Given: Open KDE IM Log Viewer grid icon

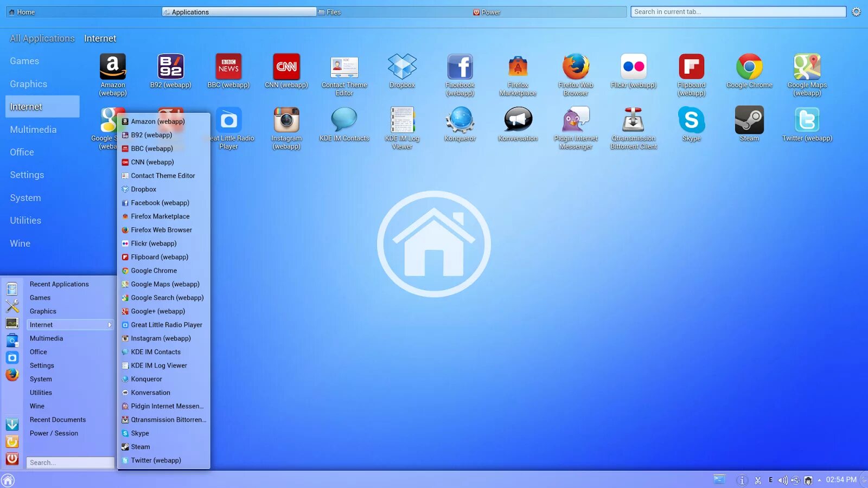Looking at the screenshot, I should pyautogui.click(x=402, y=120).
